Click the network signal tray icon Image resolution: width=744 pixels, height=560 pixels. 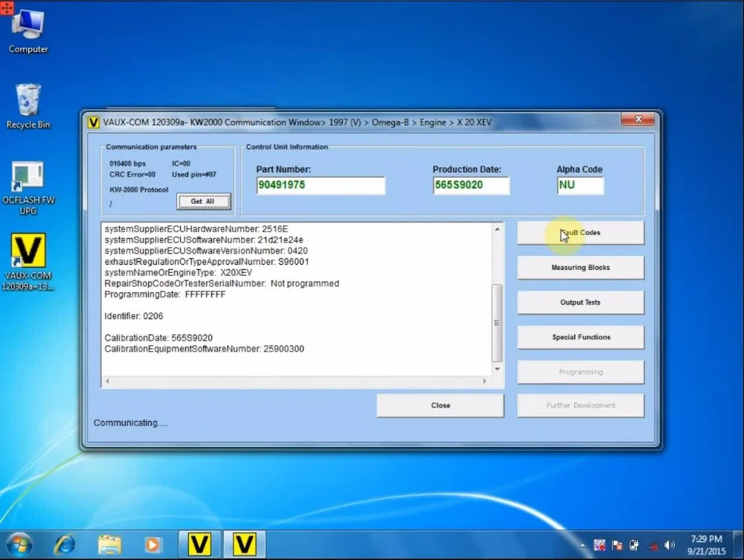pos(652,545)
